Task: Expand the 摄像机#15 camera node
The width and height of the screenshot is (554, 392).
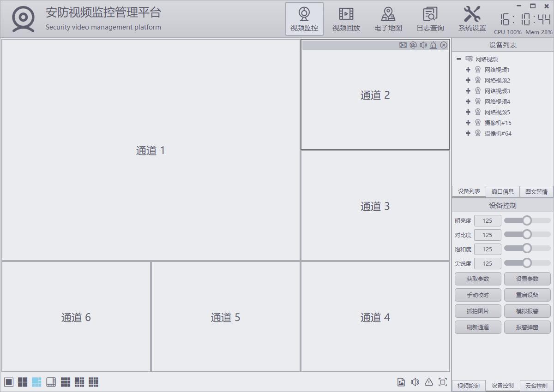Action: tap(468, 123)
